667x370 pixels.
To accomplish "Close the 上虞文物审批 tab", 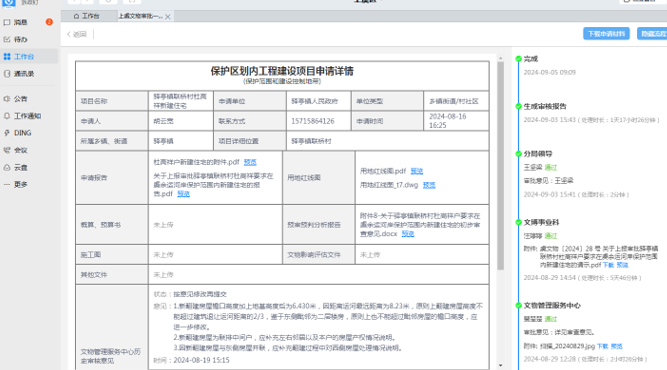I will point(168,17).
